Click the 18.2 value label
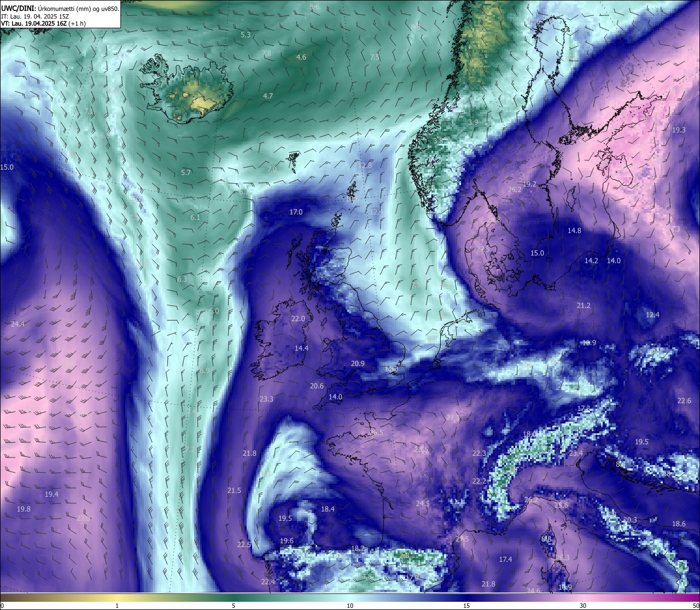 (358, 549)
